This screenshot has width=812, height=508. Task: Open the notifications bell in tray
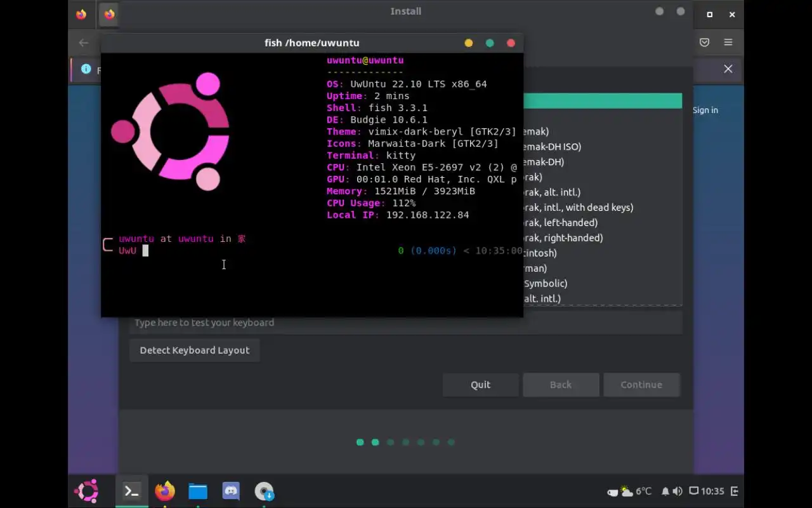pyautogui.click(x=665, y=491)
